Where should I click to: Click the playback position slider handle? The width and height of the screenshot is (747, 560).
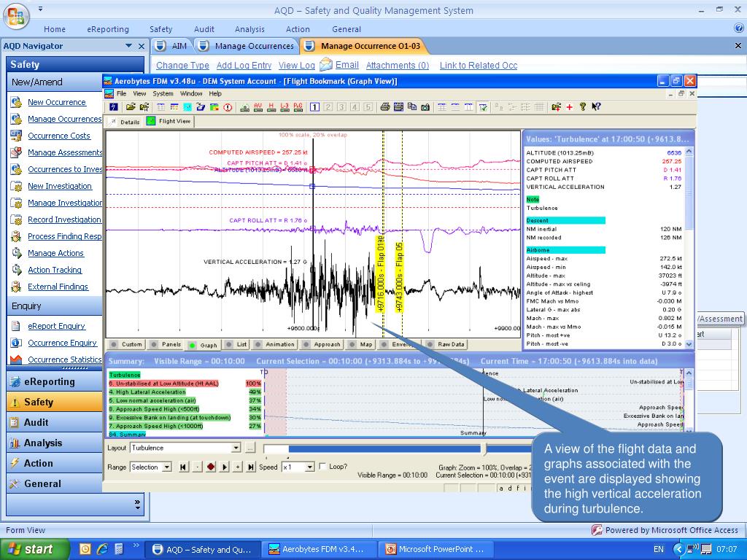pyautogui.click(x=484, y=448)
